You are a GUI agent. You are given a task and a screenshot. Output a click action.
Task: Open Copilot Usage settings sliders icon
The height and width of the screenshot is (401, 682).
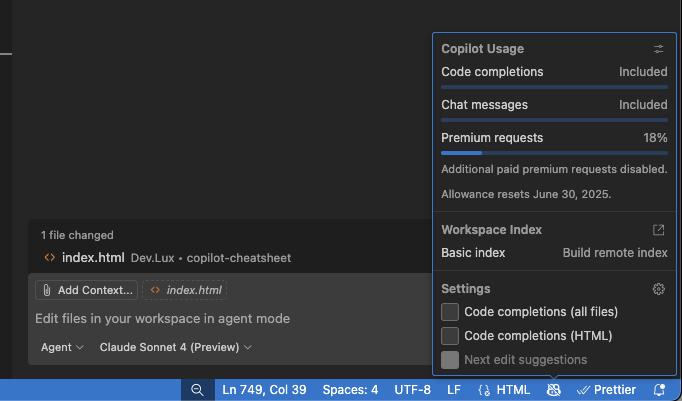659,49
